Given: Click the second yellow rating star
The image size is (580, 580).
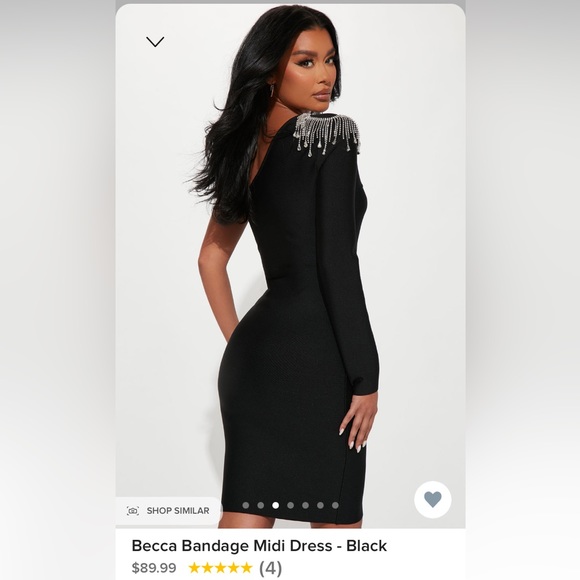Looking at the screenshot, I should coord(208,567).
